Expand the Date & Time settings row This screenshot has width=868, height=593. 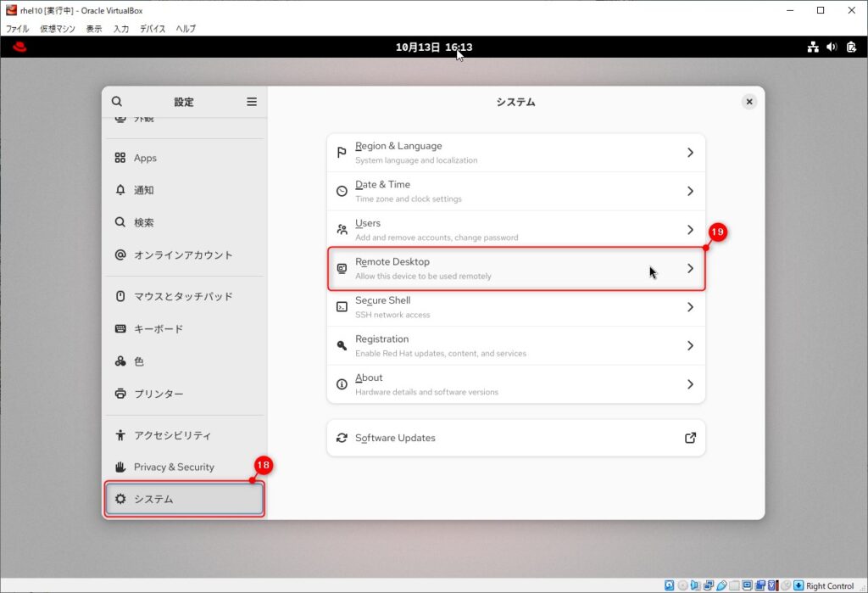tap(515, 190)
